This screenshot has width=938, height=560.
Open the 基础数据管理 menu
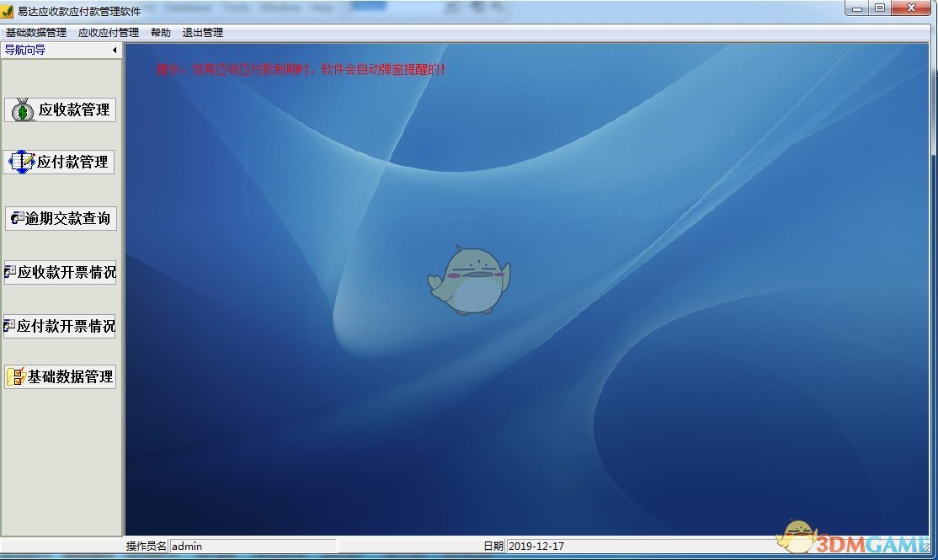point(36,33)
